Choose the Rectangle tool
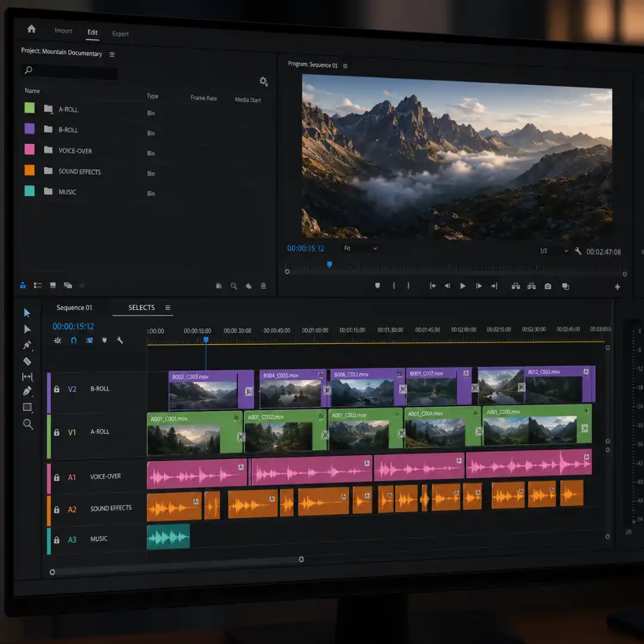644x644 pixels. tap(27, 407)
